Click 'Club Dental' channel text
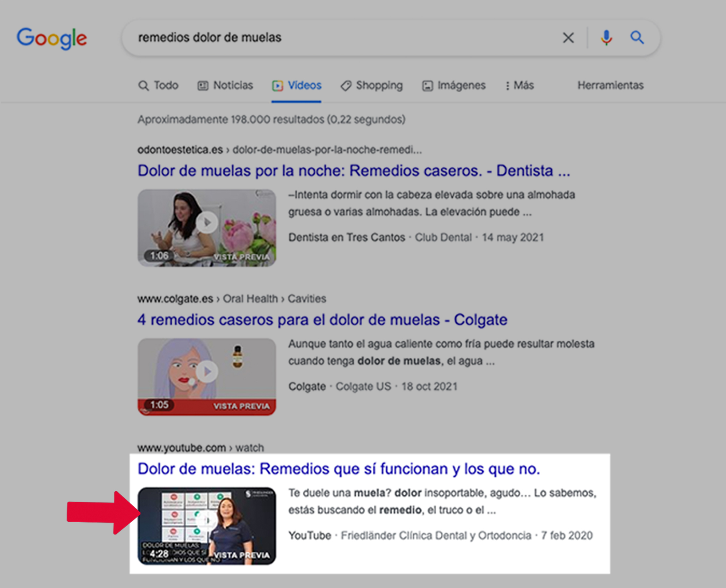The height and width of the screenshot is (588, 726). 443,238
